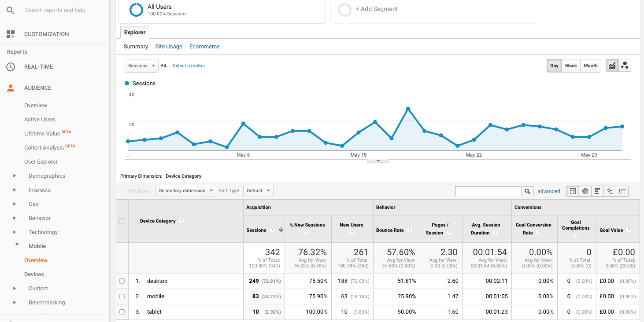Select the mobile row checkbox
644x322 pixels.
tap(122, 296)
